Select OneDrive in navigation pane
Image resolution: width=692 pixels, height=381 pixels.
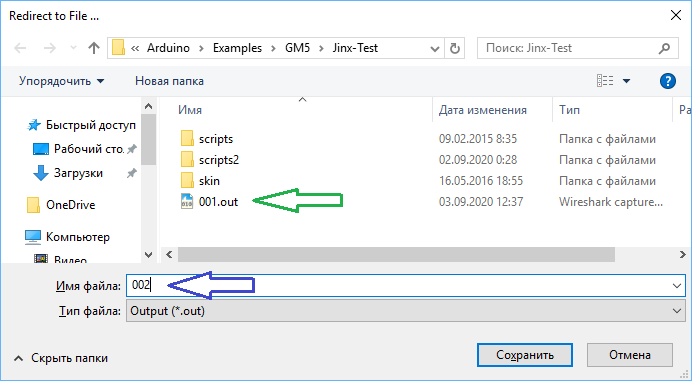61,205
